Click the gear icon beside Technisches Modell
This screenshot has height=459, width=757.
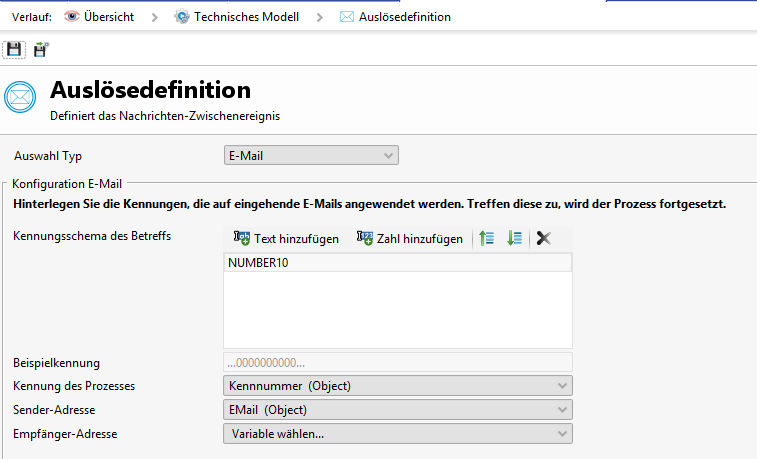click(181, 17)
